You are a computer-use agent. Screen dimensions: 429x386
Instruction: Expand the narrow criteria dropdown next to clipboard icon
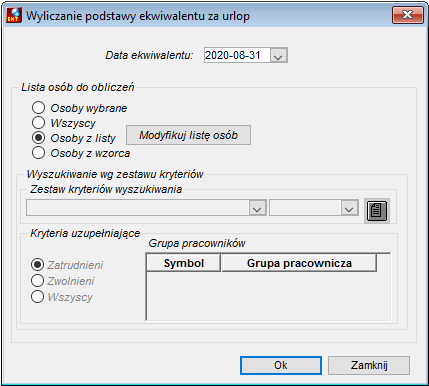tap(349, 208)
